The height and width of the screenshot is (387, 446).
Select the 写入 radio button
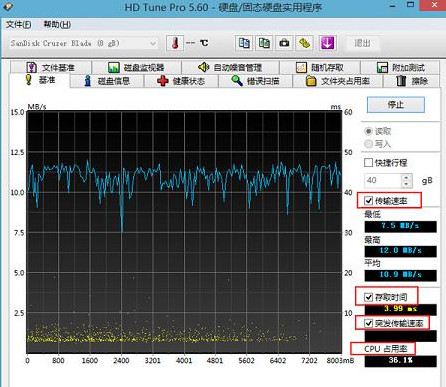[x=369, y=144]
